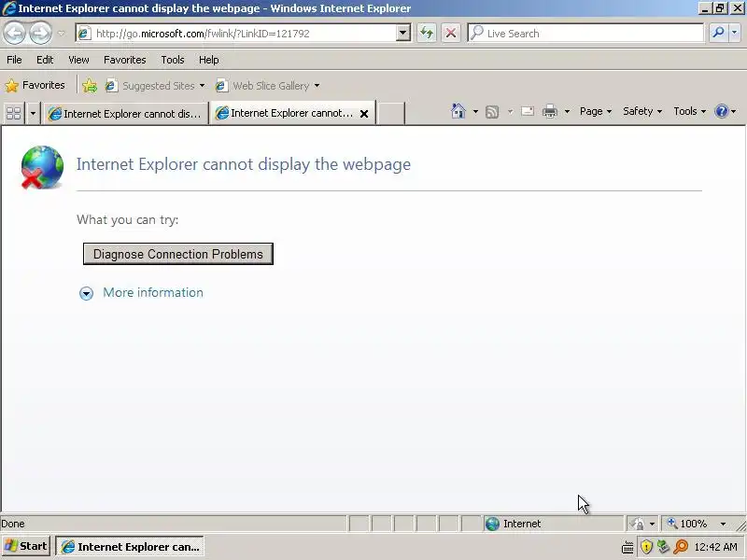This screenshot has width=747, height=560.
Task: Stop loading with the red X icon
Action: [x=450, y=34]
